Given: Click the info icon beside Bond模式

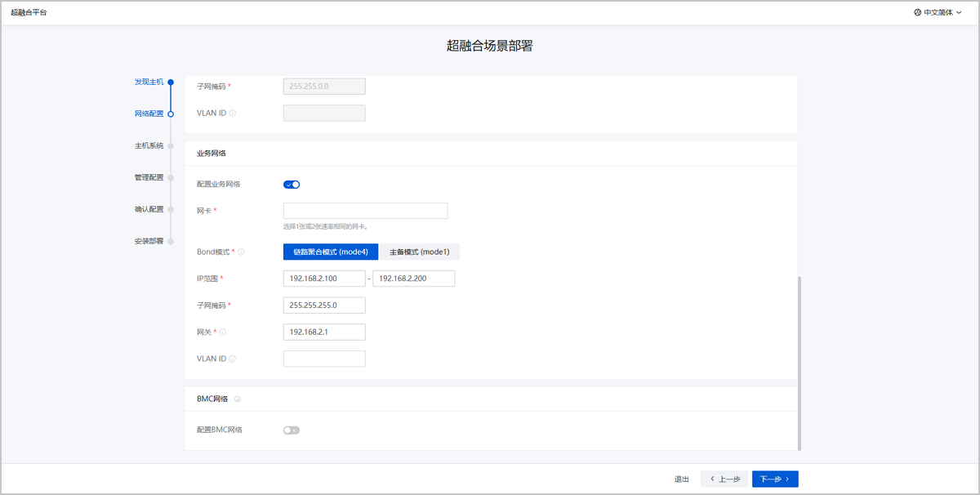Looking at the screenshot, I should (241, 252).
